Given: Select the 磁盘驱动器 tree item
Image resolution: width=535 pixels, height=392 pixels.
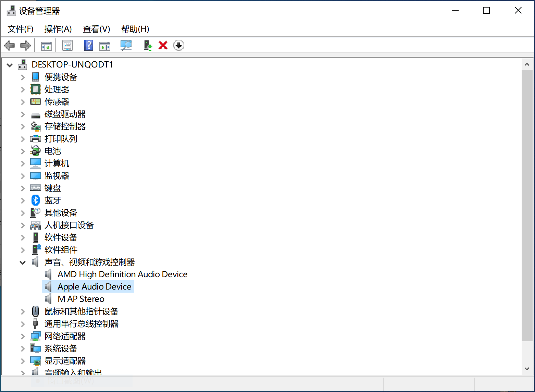Looking at the screenshot, I should [65, 114].
